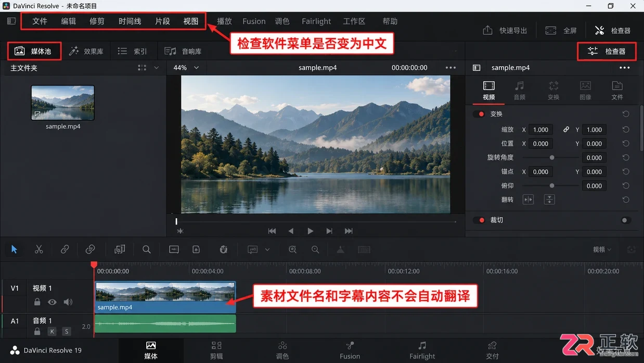Toggle the lock on audio track A1
This screenshot has height=363, width=644.
pyautogui.click(x=37, y=331)
